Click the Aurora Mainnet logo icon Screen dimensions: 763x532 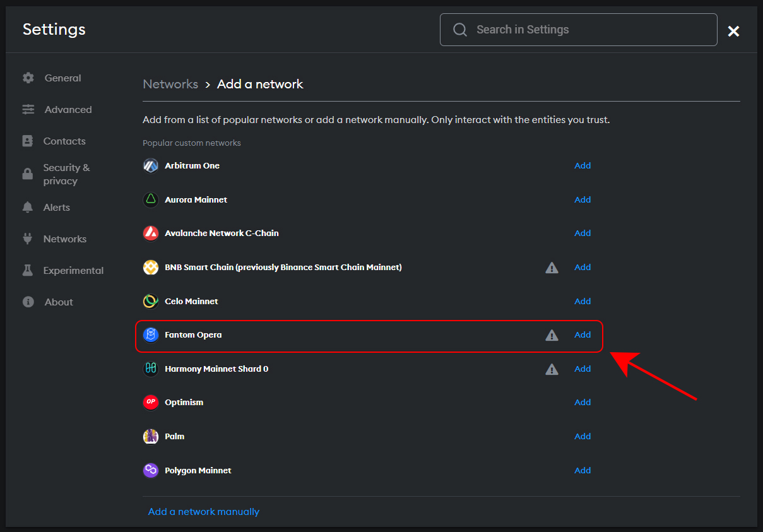pos(150,199)
